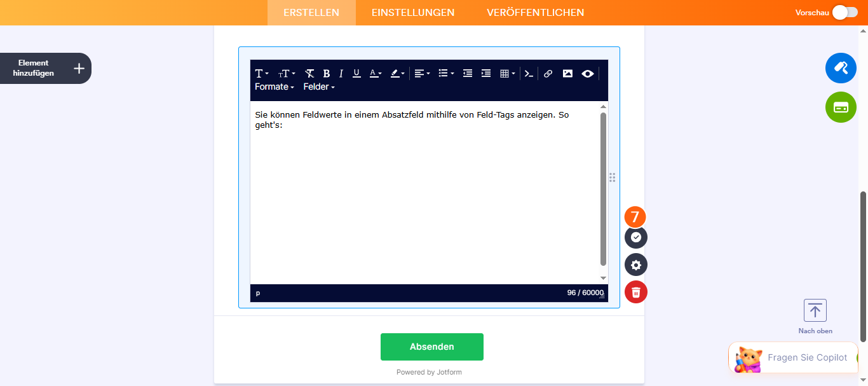Open the font size dropdown
This screenshot has height=386, width=868.
287,74
